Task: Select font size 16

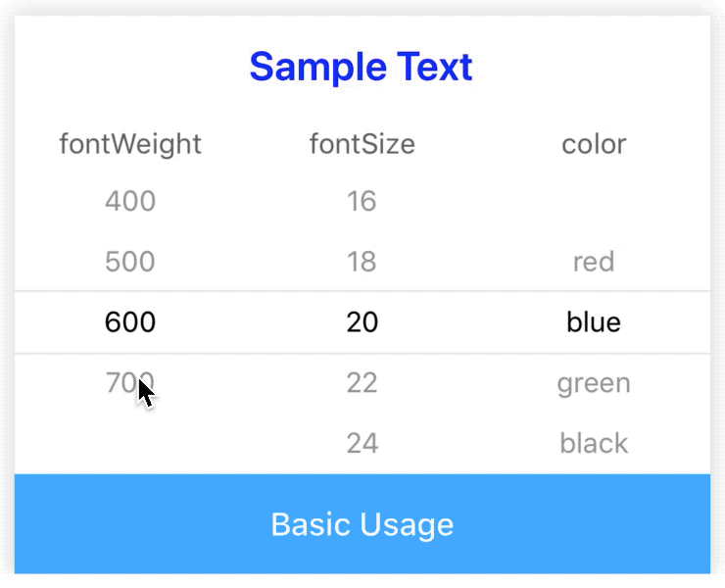Action: point(362,202)
